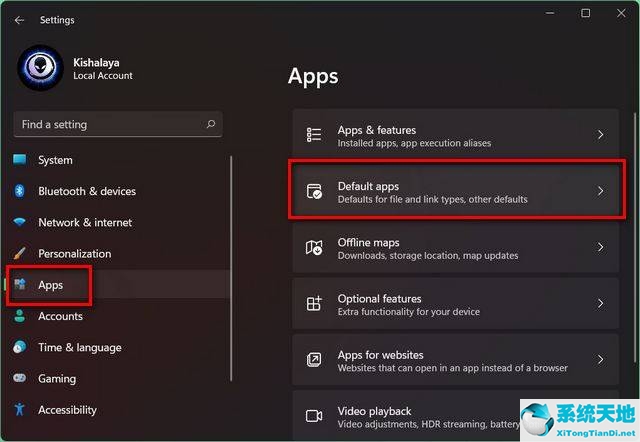Expand the Optional features chevron
This screenshot has width=640, height=442.
click(600, 303)
